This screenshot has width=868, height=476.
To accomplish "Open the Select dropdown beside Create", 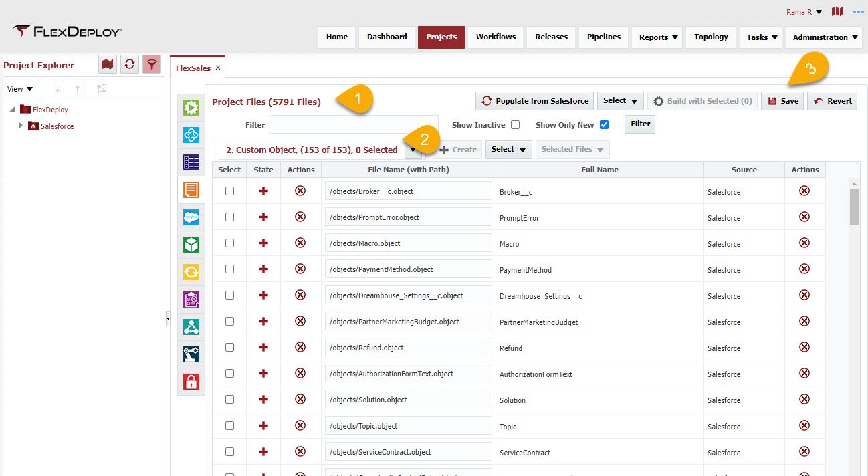I will tap(508, 149).
